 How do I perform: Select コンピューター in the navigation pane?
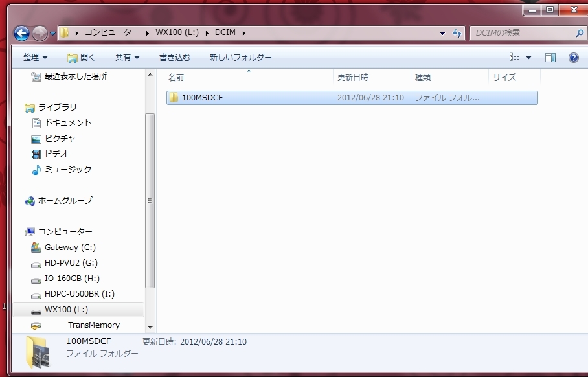pyautogui.click(x=65, y=231)
